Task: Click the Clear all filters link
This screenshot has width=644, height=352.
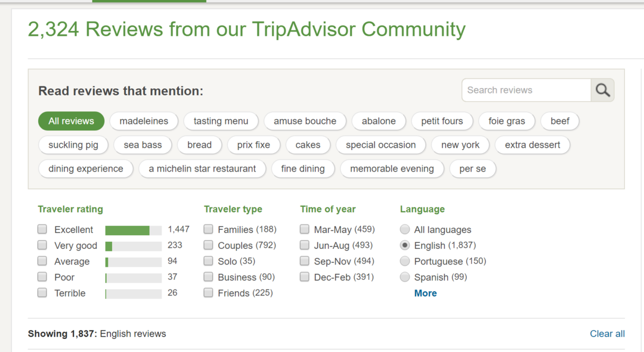Action: [607, 334]
